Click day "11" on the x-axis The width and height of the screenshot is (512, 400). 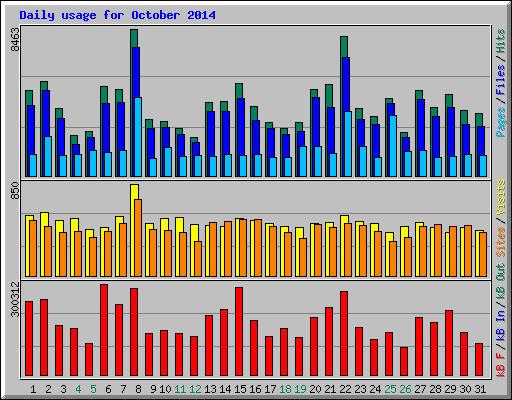(x=180, y=389)
